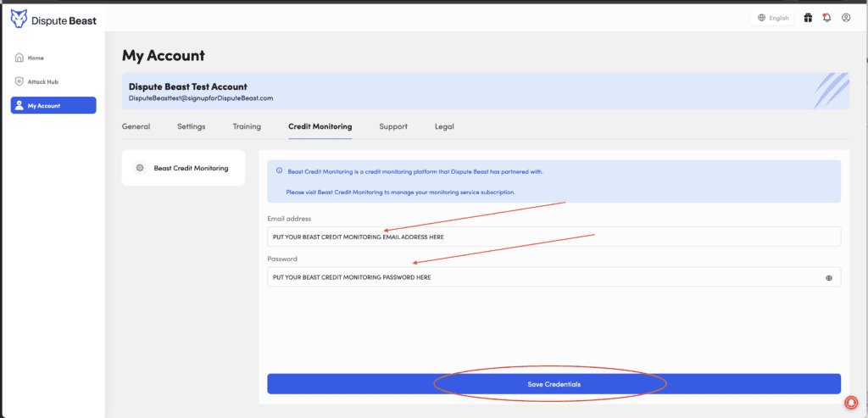868x418 pixels.
Task: Click the Beast Credit Monitoring gear icon
Action: coord(140,168)
